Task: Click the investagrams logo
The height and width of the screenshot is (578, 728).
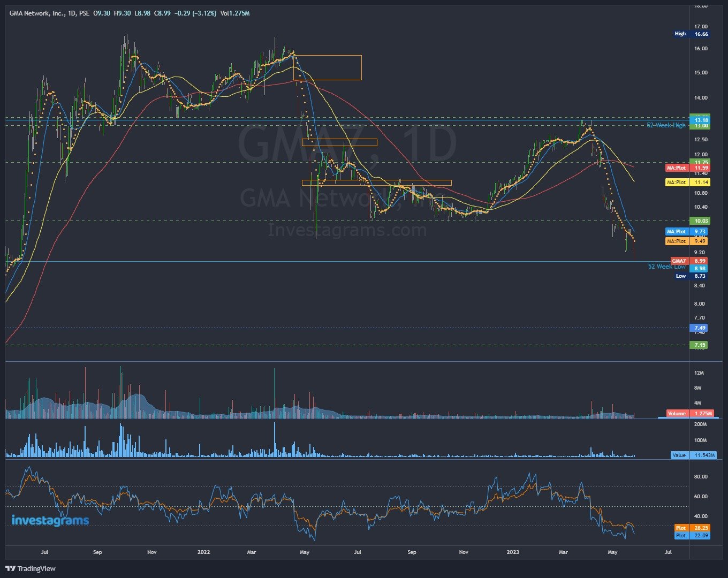Action: (50, 520)
